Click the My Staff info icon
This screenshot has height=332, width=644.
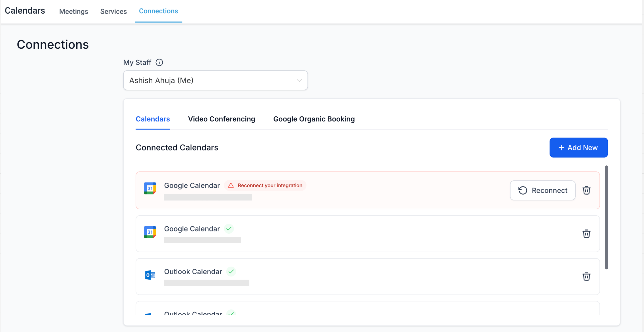click(x=159, y=62)
